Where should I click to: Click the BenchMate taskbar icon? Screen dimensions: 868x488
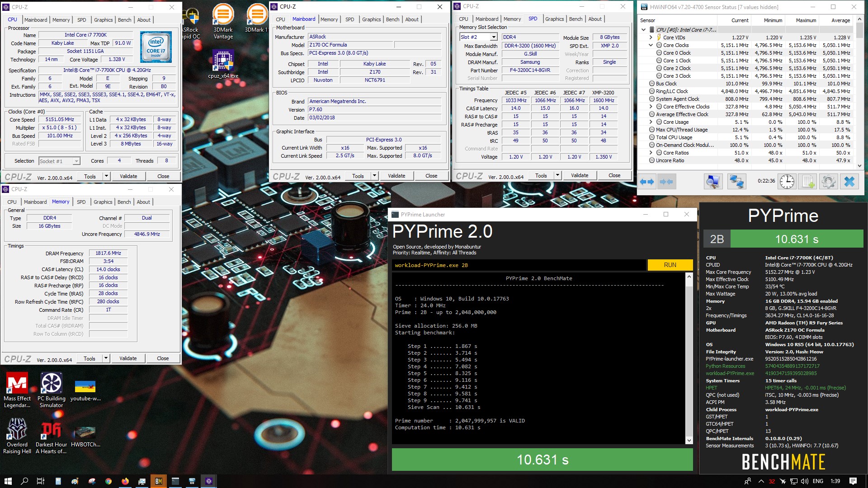point(159,481)
